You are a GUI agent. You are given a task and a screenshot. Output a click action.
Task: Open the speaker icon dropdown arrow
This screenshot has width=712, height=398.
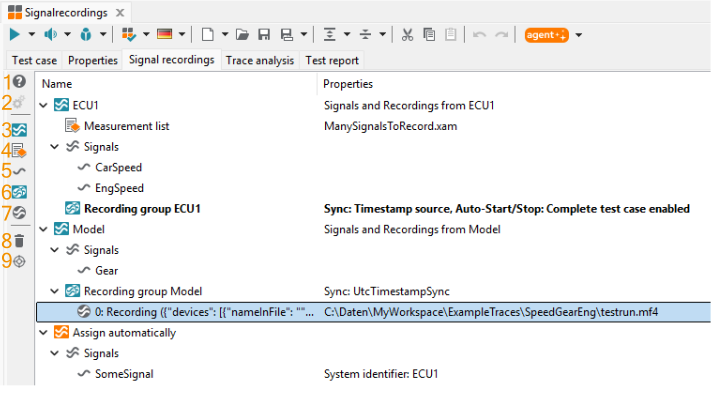(x=67, y=35)
